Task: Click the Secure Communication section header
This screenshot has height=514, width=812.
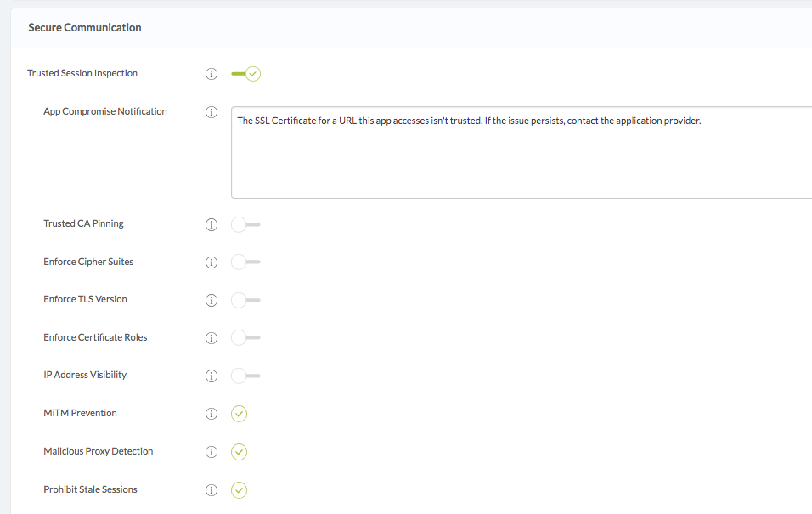Action: 84,27
